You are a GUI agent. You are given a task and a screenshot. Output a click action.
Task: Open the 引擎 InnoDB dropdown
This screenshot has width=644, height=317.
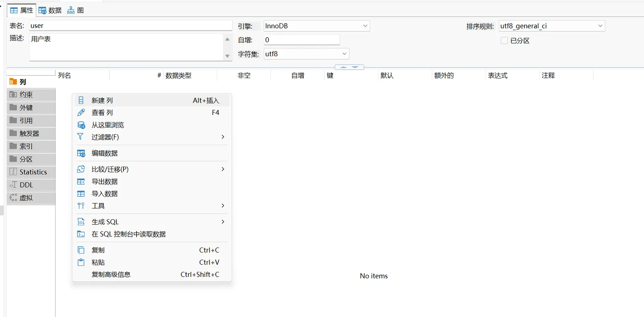click(317, 26)
